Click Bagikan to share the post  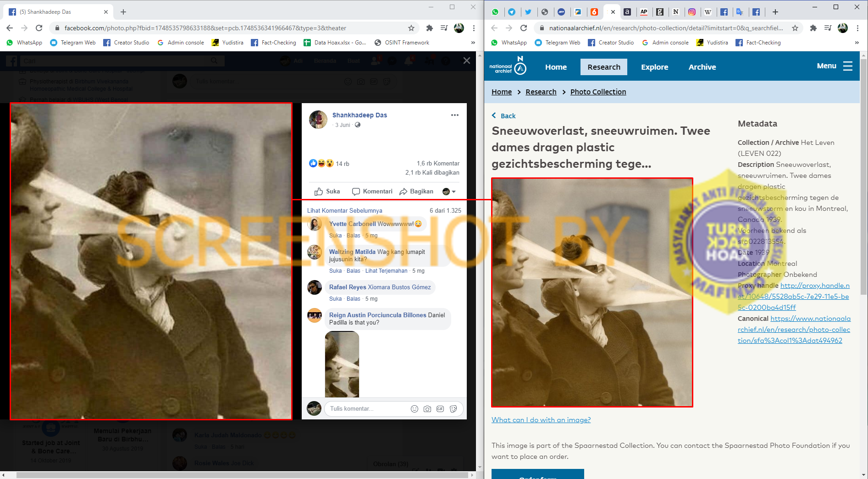tap(416, 191)
